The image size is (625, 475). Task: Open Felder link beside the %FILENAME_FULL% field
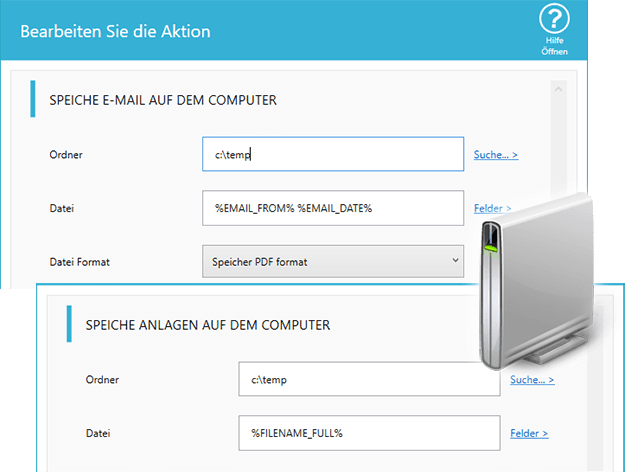[529, 433]
